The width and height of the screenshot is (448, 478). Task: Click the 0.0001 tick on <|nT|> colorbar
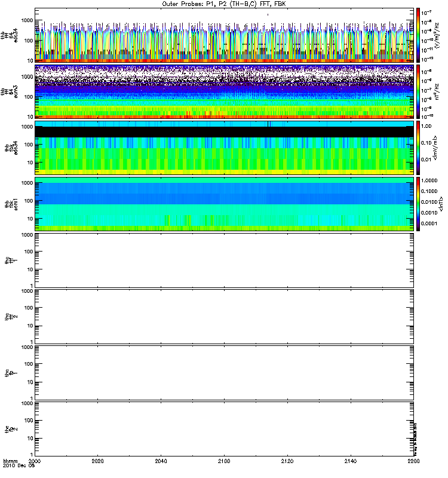429,223
